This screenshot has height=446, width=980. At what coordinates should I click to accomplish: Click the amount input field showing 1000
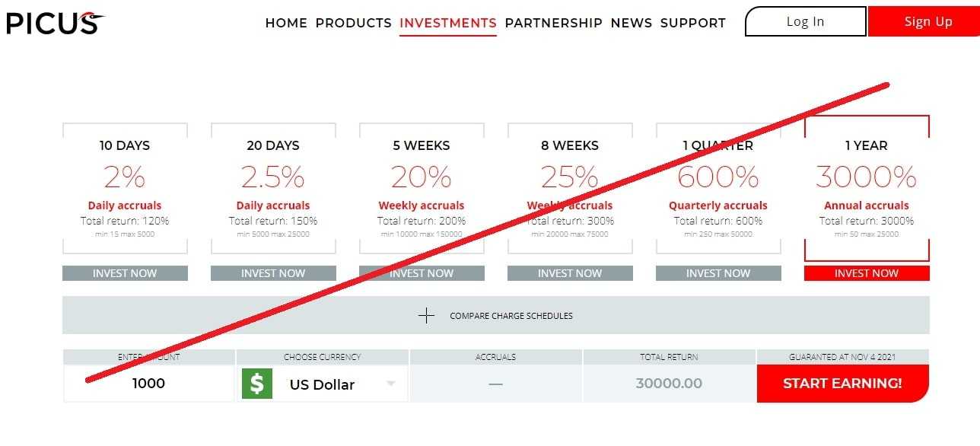[x=148, y=384]
